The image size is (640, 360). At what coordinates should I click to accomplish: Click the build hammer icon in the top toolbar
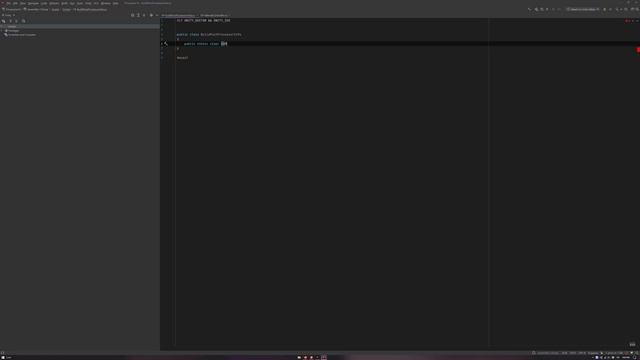click(529, 9)
